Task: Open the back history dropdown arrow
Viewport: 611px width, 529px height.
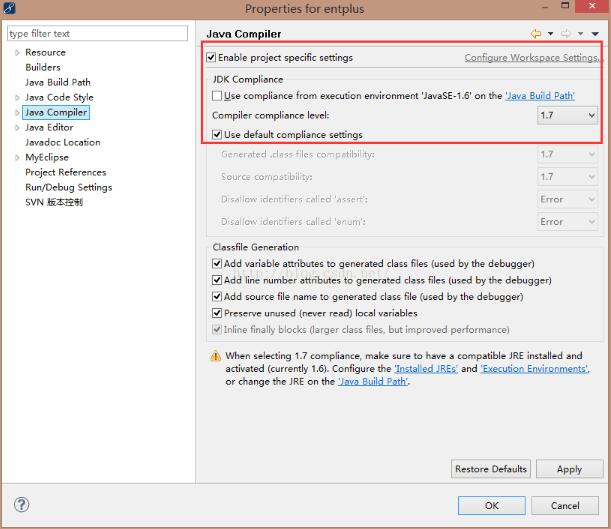Action: [551, 34]
